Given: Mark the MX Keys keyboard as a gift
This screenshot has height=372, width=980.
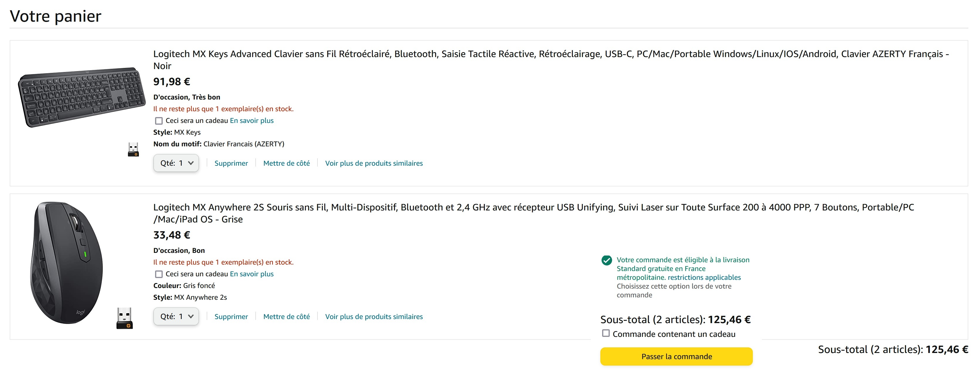Looking at the screenshot, I should coord(159,121).
